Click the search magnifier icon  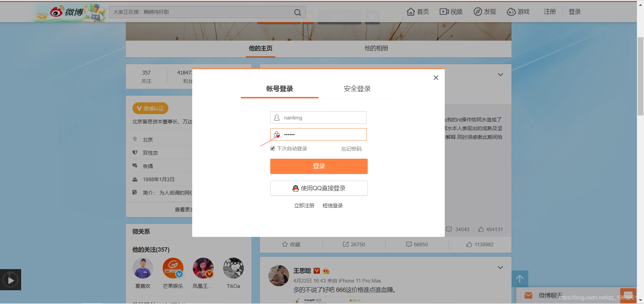click(x=297, y=12)
